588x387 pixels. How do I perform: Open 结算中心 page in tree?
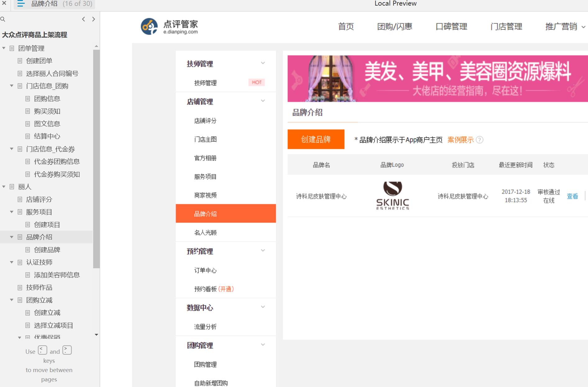click(47, 136)
